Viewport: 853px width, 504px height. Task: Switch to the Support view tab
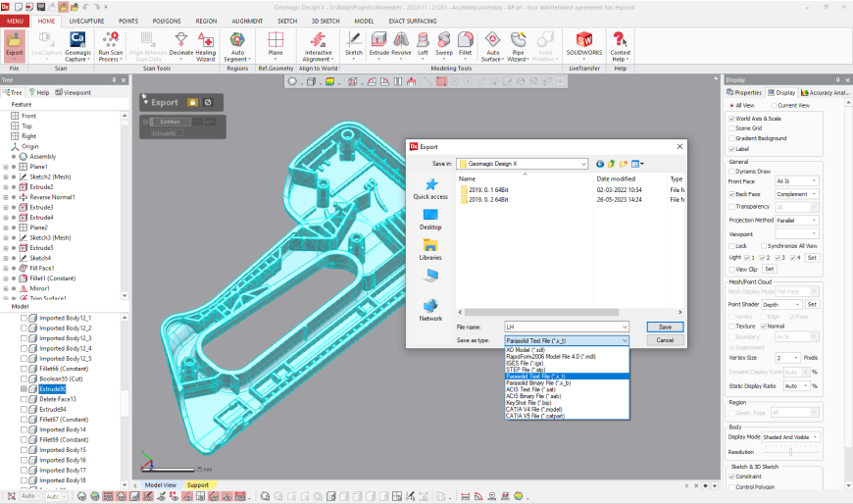pos(197,485)
